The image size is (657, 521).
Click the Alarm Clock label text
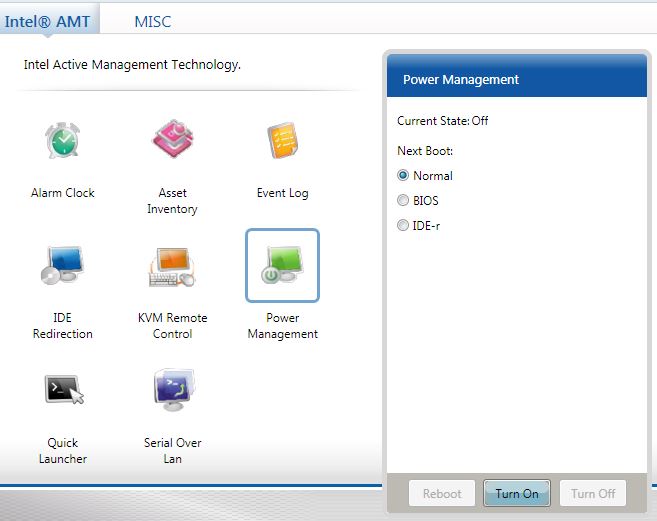63,193
